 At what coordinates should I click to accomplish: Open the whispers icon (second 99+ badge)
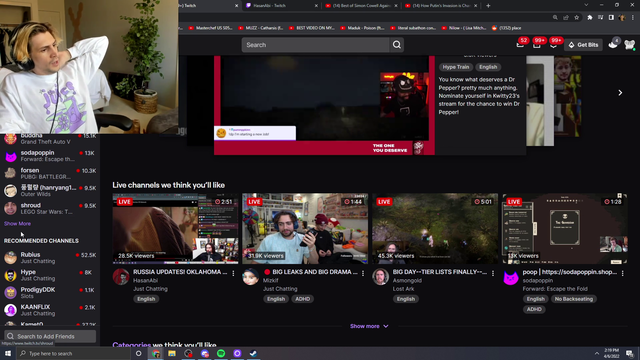click(553, 44)
